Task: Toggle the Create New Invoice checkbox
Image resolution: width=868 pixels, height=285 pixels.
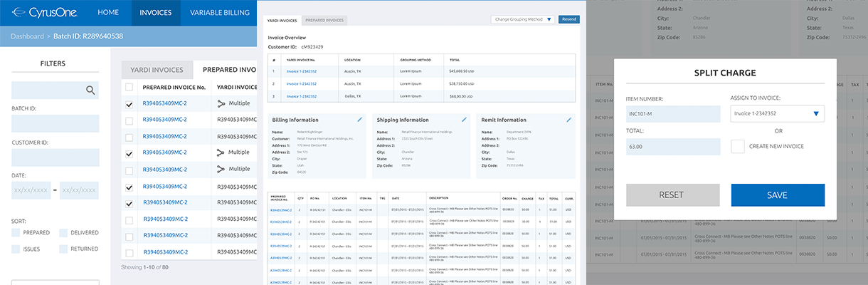Action: click(738, 146)
